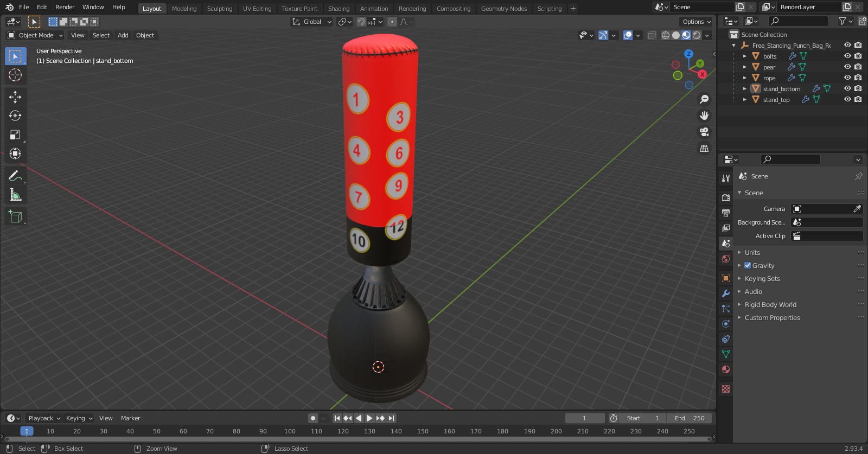Open the Object properties tab
Viewport: 868px width, 454px height.
click(x=726, y=278)
